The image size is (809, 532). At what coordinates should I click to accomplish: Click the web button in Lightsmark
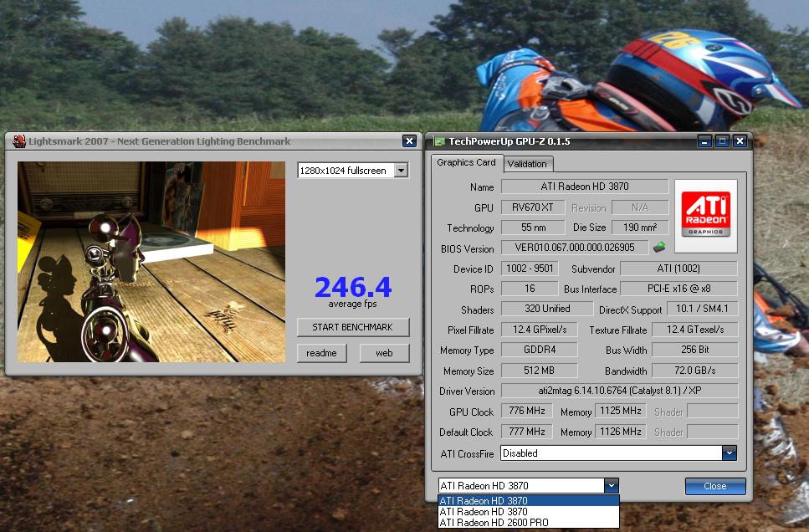pos(384,353)
